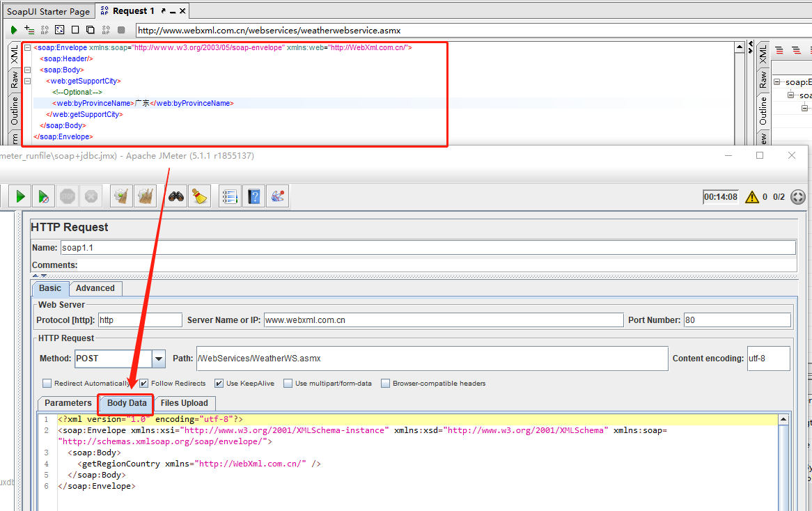
Task: Open Advanced tab of HTTP Request
Action: click(x=95, y=288)
